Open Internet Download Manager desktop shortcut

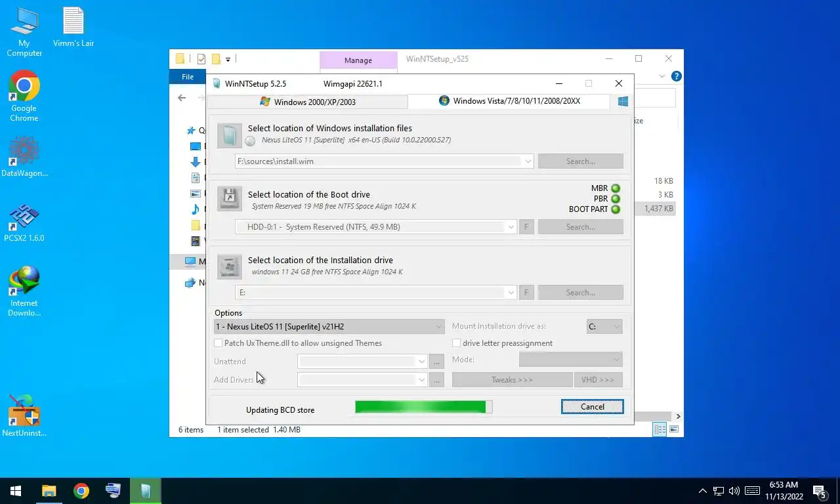[x=24, y=292]
